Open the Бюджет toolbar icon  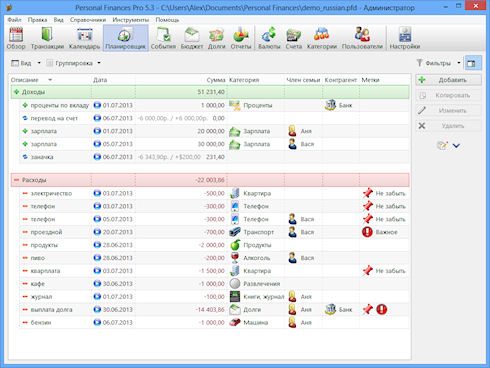pyautogui.click(x=192, y=38)
